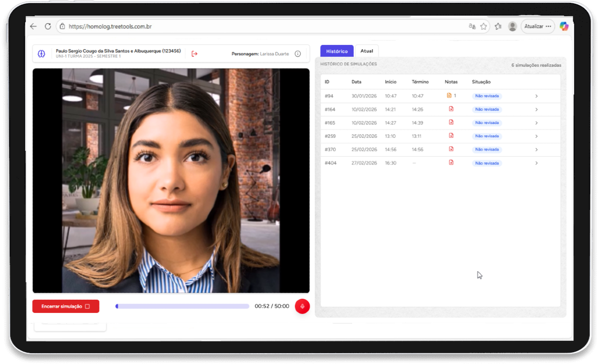Expand simulation #370 row chevron
The image size is (605, 364).
click(536, 149)
